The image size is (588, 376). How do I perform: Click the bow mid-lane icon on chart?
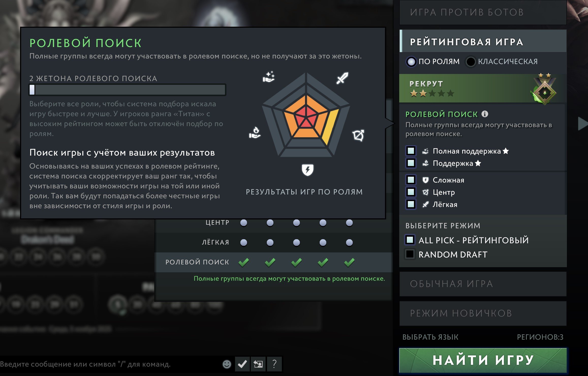click(358, 135)
